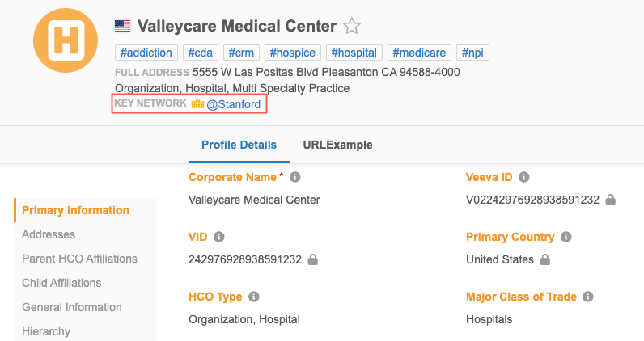Viewport: 644px width, 341px height.
Task: Toggle the favorite star next to Valleycare Medical Center
Action: coord(352,27)
